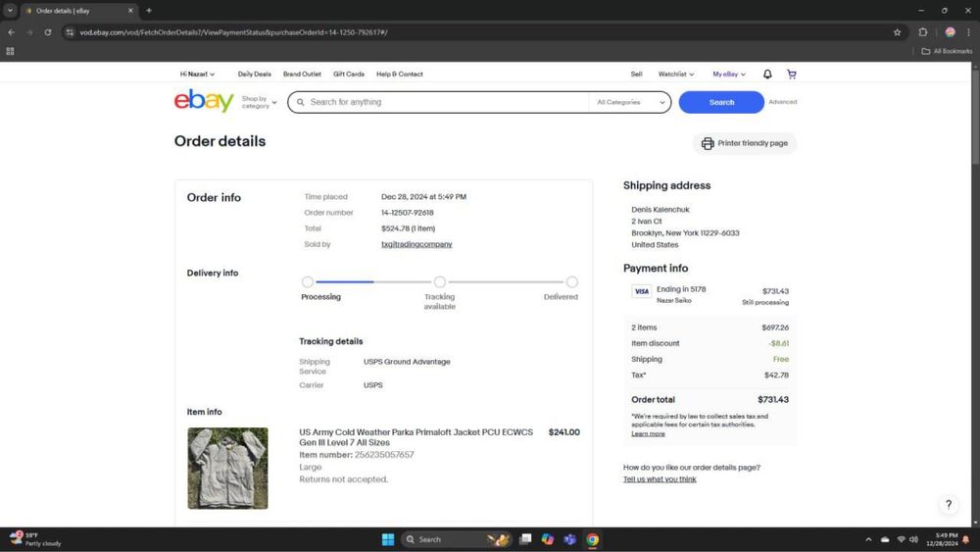Image resolution: width=980 pixels, height=552 pixels.
Task: Open the taskbar clock and date
Action: (x=942, y=539)
